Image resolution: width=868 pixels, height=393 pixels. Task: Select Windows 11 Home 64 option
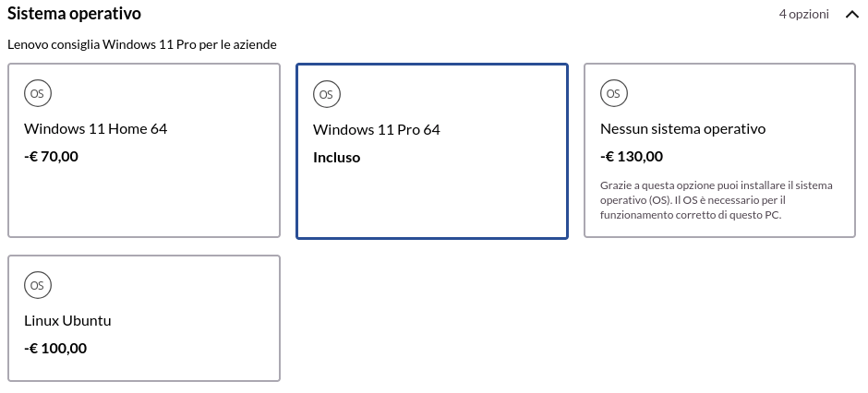[144, 150]
